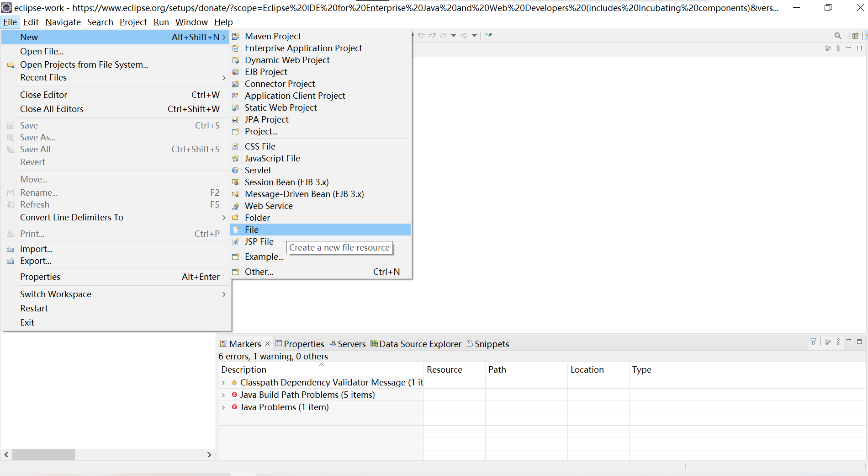Click Exit in the File menu
This screenshot has width=868, height=476.
tap(27, 322)
